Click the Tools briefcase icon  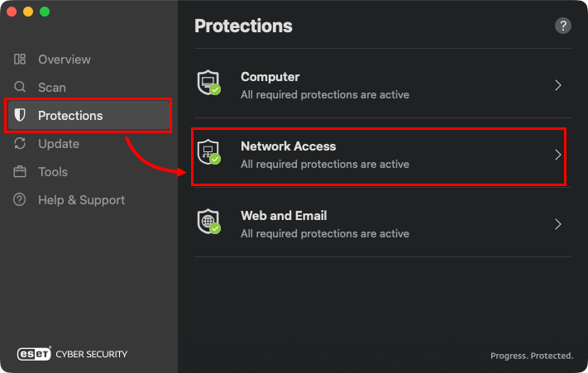tap(21, 172)
